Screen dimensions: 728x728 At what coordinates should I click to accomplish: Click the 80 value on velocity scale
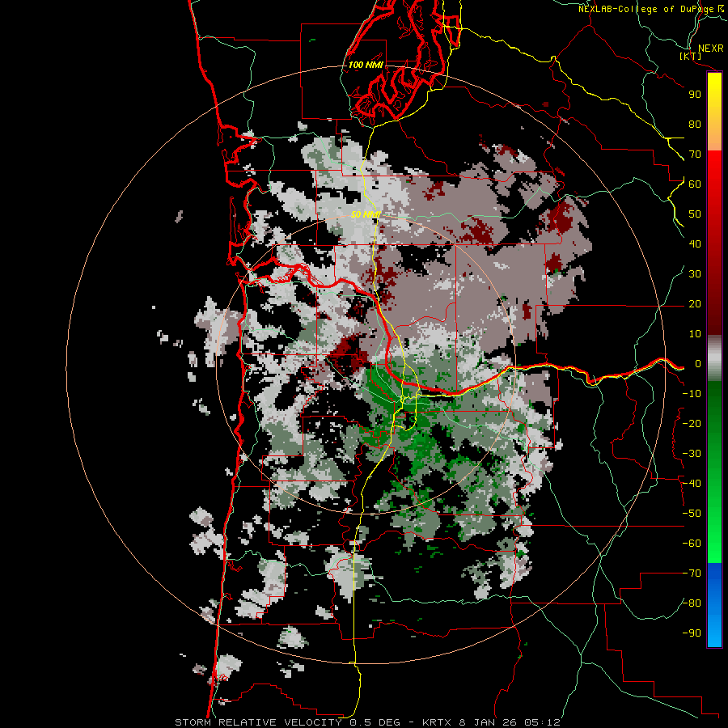[x=695, y=124]
